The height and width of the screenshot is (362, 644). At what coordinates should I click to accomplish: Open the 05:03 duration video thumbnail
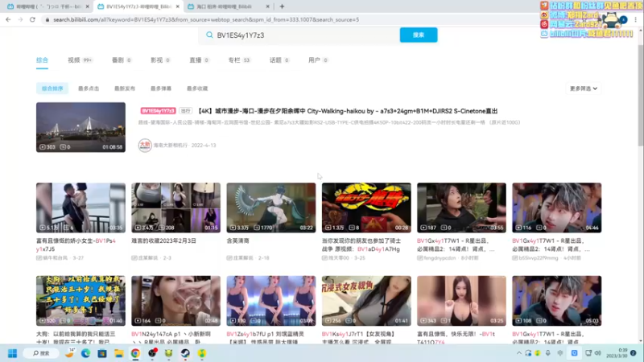[557, 301]
